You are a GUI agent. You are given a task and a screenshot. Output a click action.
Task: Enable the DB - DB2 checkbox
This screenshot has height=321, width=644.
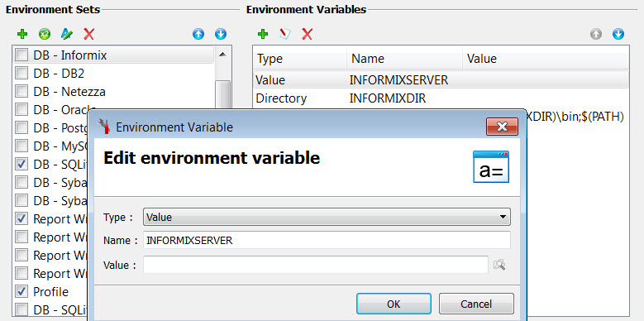point(21,73)
